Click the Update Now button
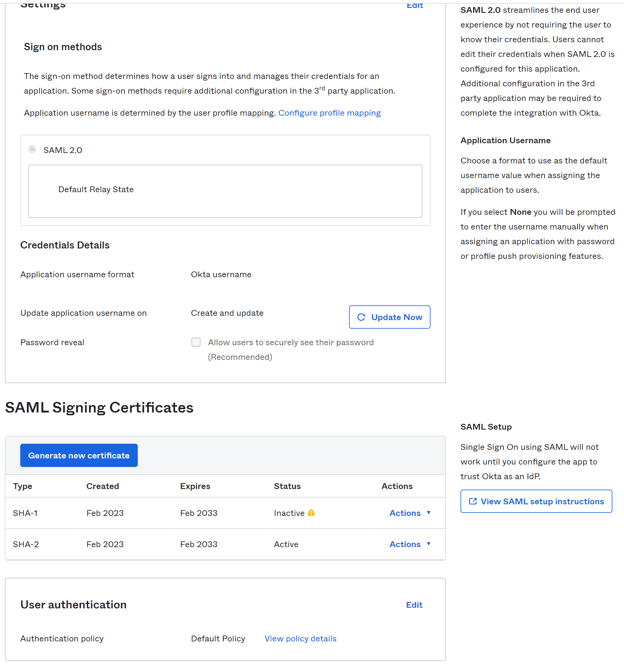This screenshot has width=624, height=672. coord(389,317)
